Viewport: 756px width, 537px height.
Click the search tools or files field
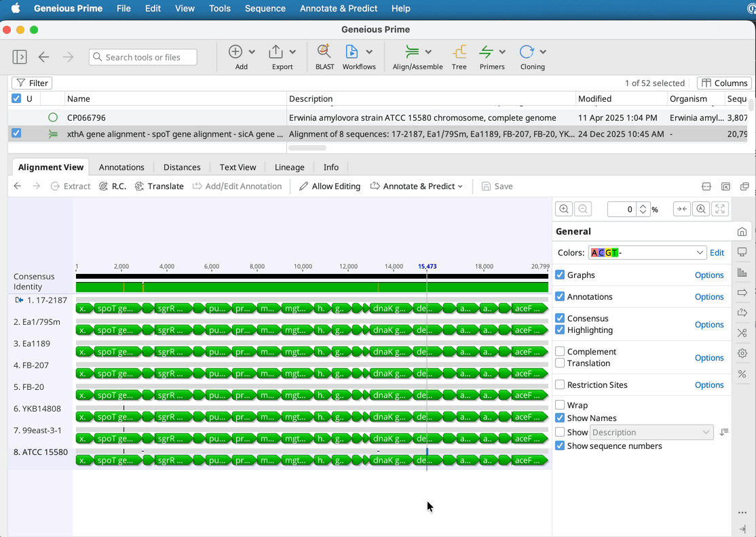coord(143,58)
